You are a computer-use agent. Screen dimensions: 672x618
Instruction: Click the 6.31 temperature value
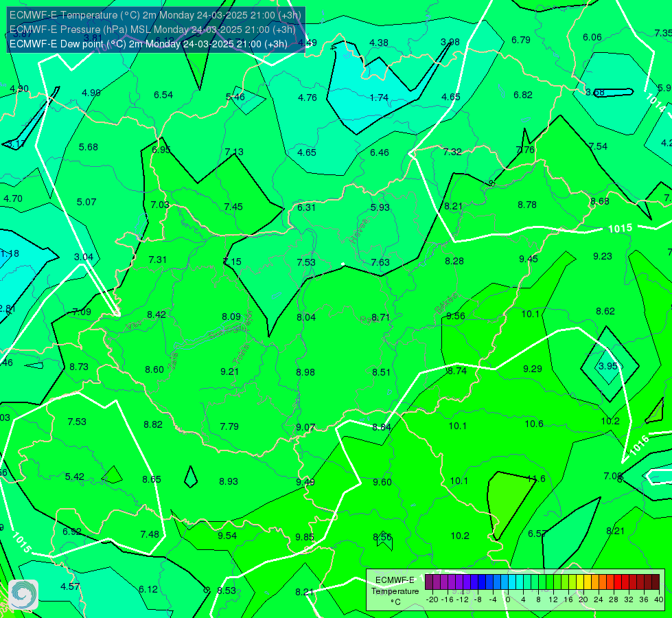(x=306, y=207)
